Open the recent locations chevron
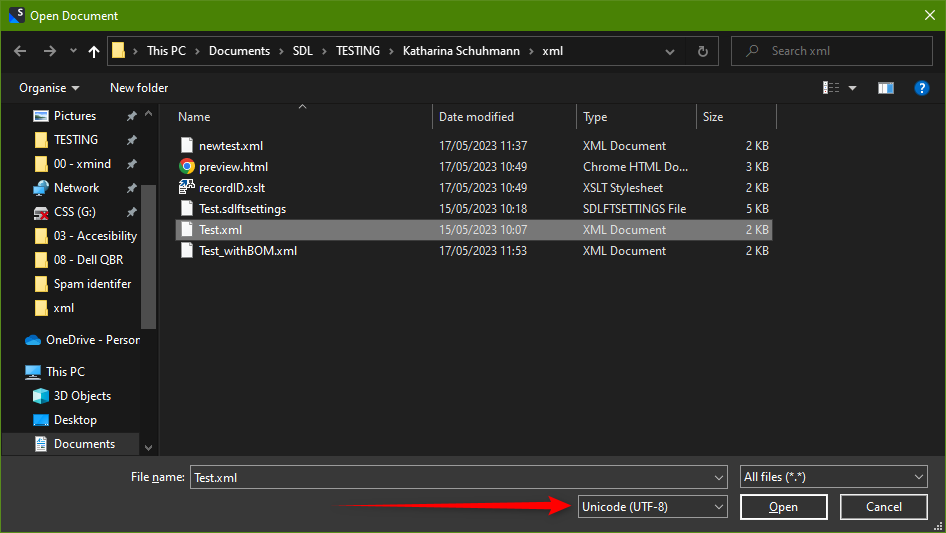This screenshot has width=946, height=533. point(73,51)
